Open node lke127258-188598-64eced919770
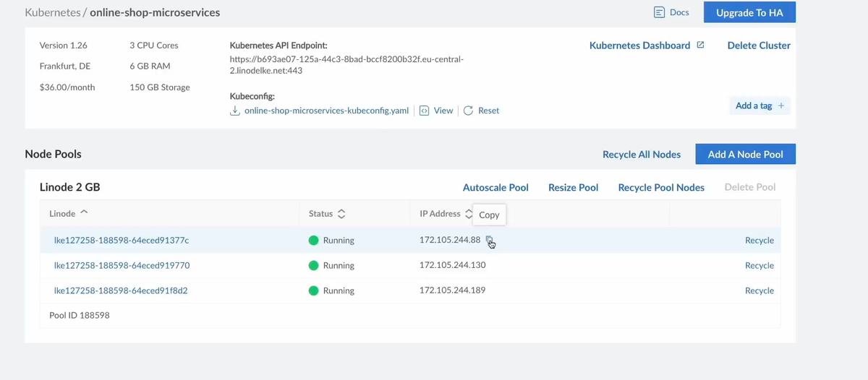 pos(122,265)
